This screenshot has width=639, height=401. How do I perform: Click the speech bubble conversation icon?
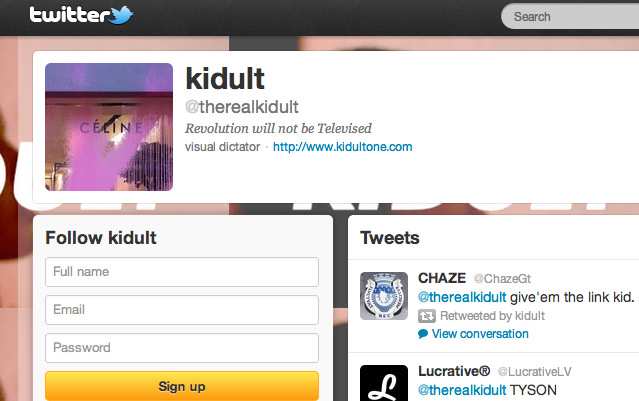[423, 334]
